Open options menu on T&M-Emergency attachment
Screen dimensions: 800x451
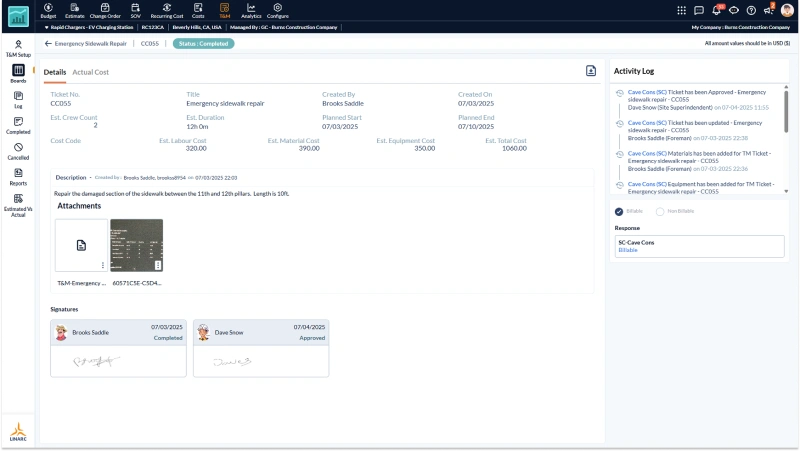tap(103, 265)
